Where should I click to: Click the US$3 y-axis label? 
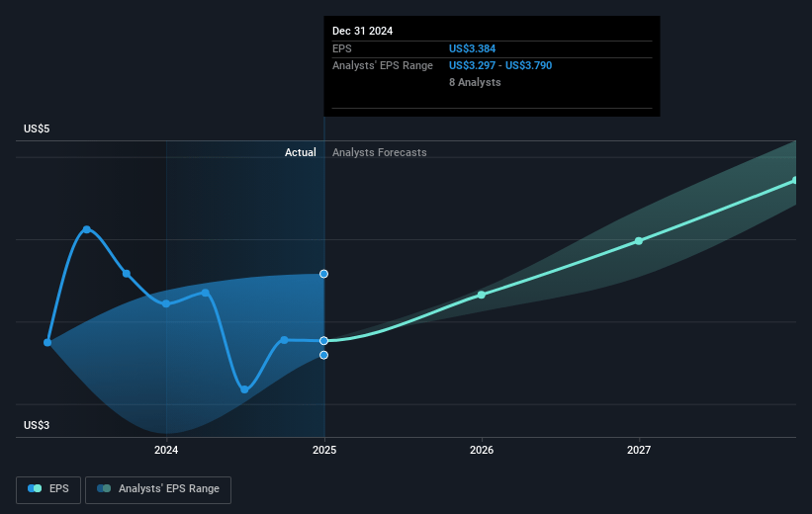coord(37,425)
